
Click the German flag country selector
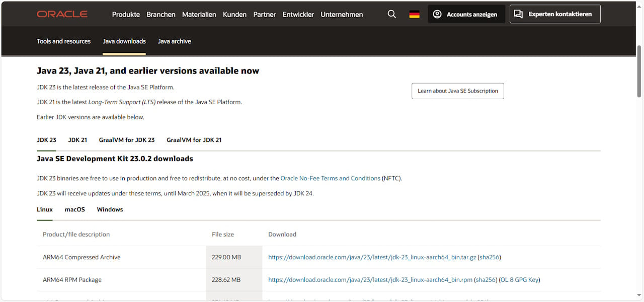point(414,14)
